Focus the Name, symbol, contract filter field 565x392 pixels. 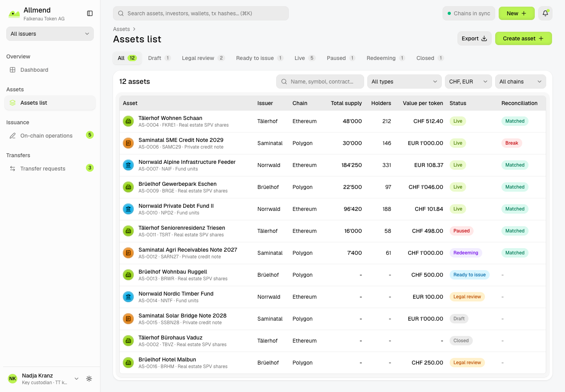point(320,82)
